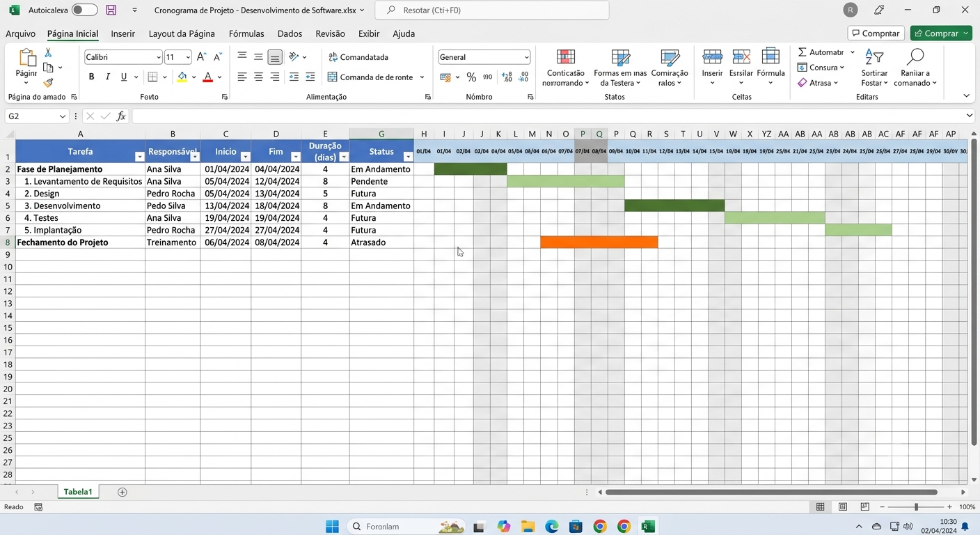Click the Borders grid icon
The width and height of the screenshot is (980, 535).
pyautogui.click(x=153, y=77)
